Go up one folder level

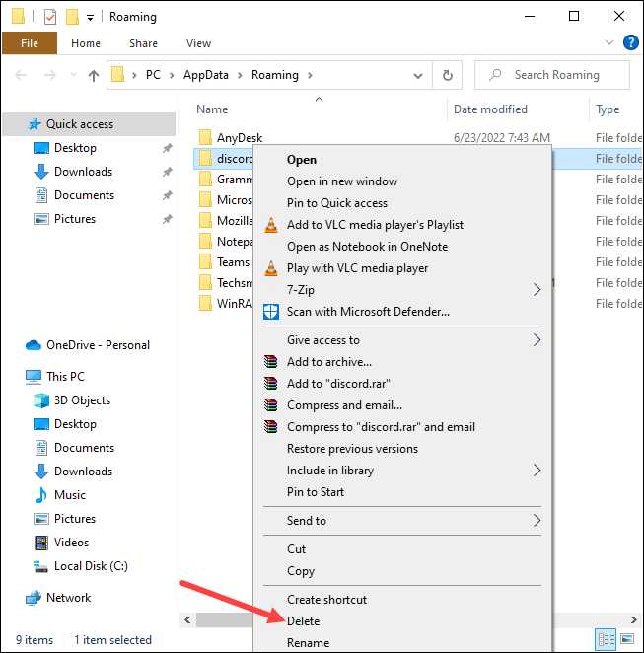[94, 75]
